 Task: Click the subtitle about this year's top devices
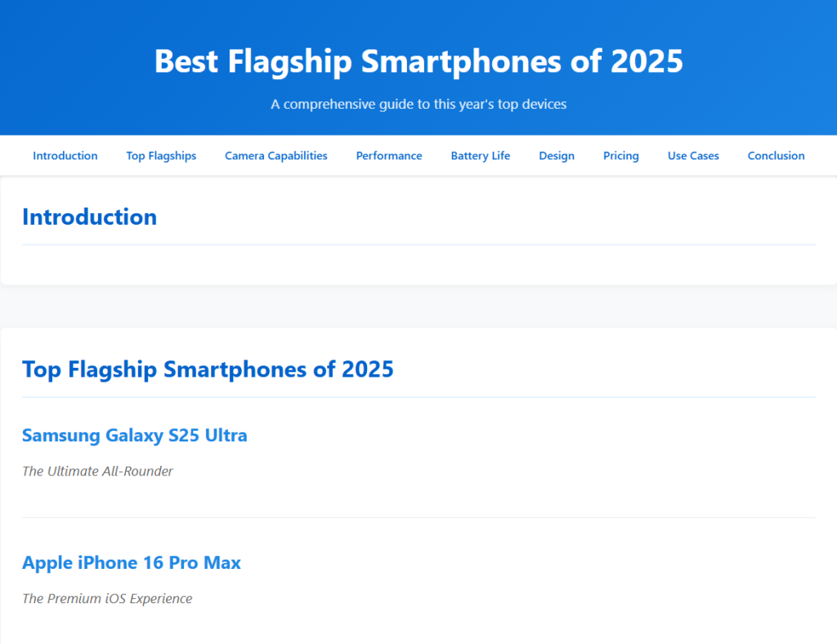pyautogui.click(x=418, y=104)
